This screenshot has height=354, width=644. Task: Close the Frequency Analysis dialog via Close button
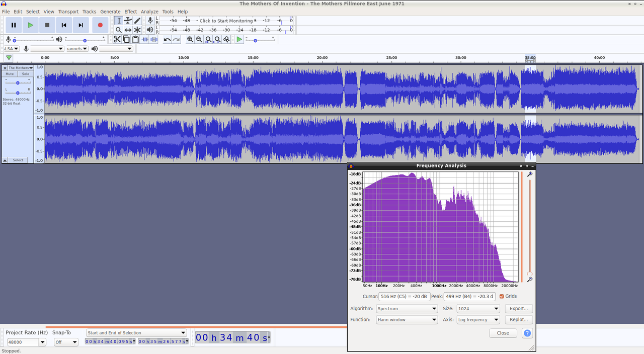(x=503, y=333)
